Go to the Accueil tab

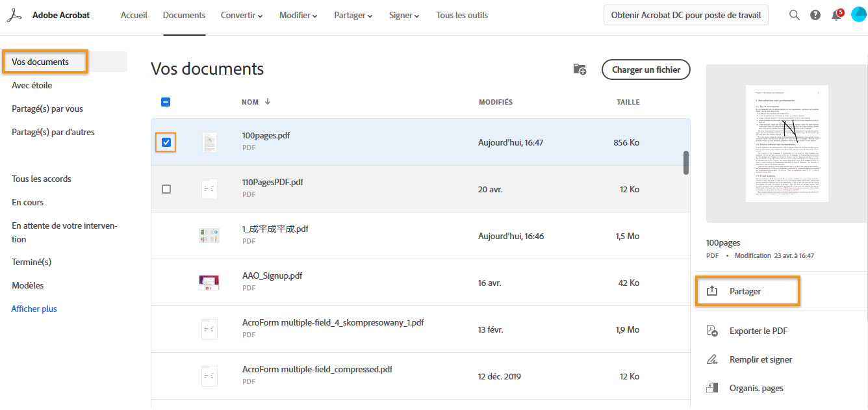pyautogui.click(x=134, y=15)
